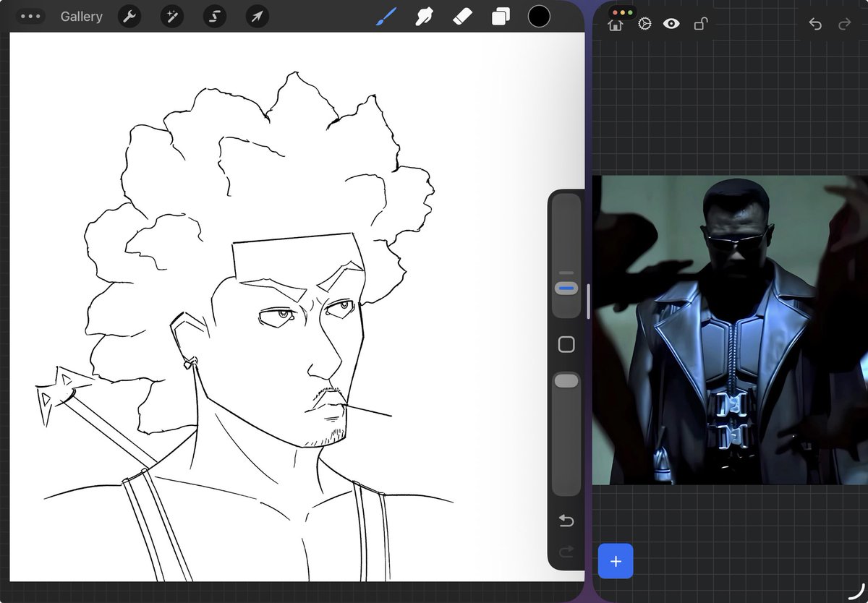The image size is (868, 603).
Task: Select the Selection S tool
Action: [x=214, y=17]
